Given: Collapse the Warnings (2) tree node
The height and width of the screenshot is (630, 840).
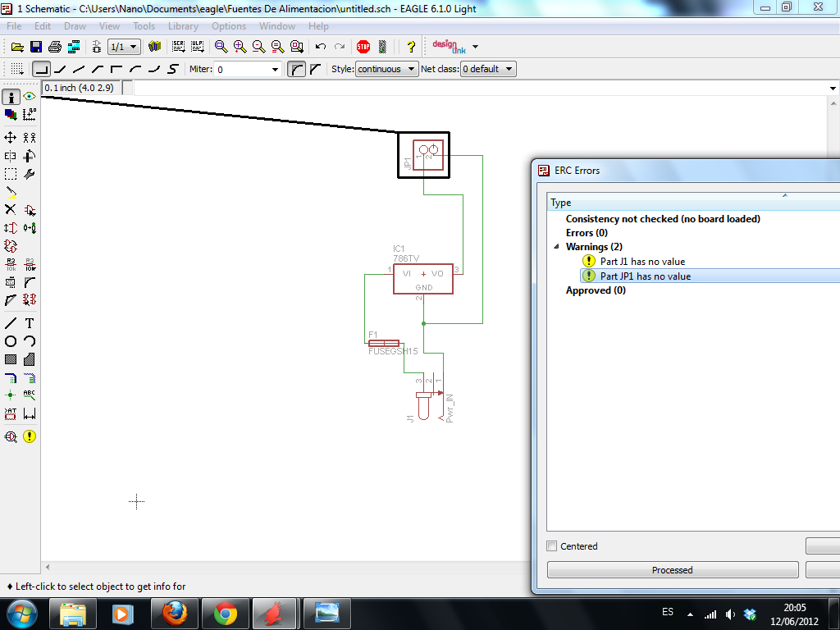Looking at the screenshot, I should 556,246.
